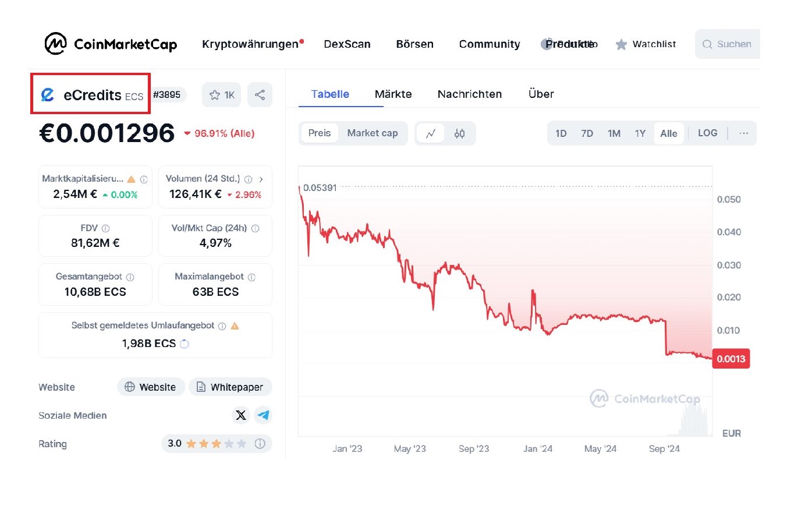Open the Website link button
Image resolution: width=812 pixels, height=506 pixels.
pyautogui.click(x=151, y=387)
